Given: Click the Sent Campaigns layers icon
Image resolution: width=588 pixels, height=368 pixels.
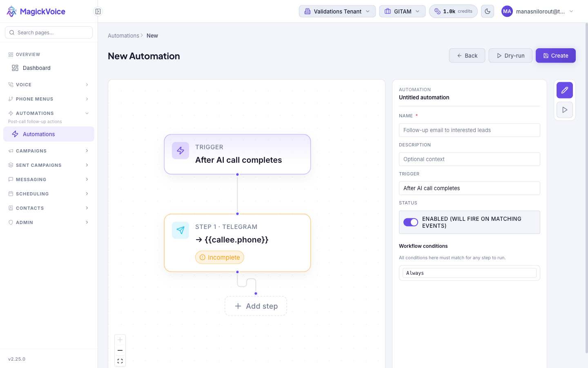Looking at the screenshot, I should [11, 165].
